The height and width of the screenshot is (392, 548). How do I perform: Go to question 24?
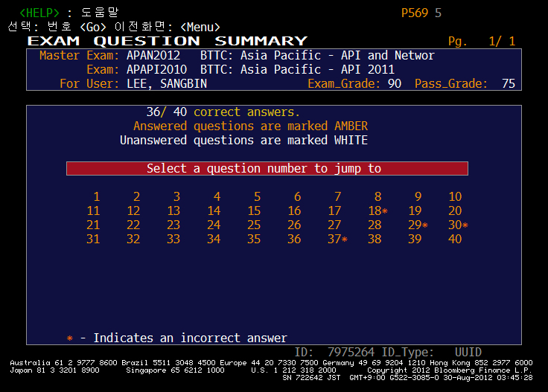tap(214, 225)
